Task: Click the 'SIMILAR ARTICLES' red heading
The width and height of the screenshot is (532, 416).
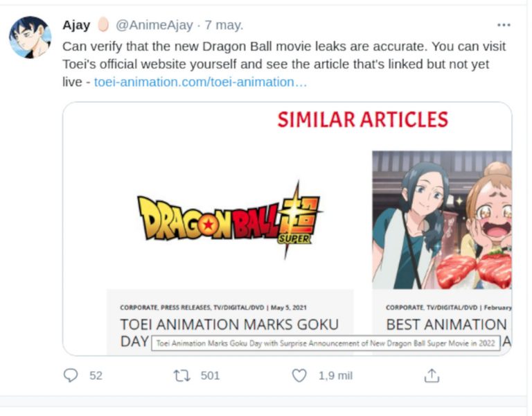Action: 362,119
